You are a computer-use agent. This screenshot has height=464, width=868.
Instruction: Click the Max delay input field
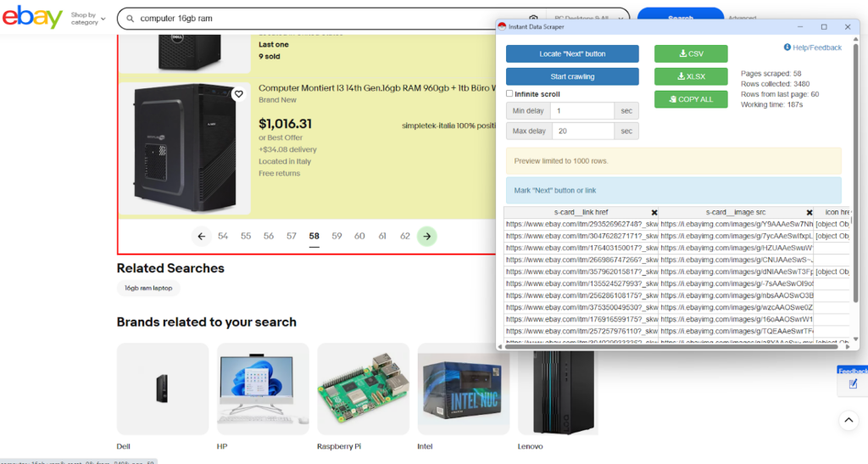[x=583, y=131]
